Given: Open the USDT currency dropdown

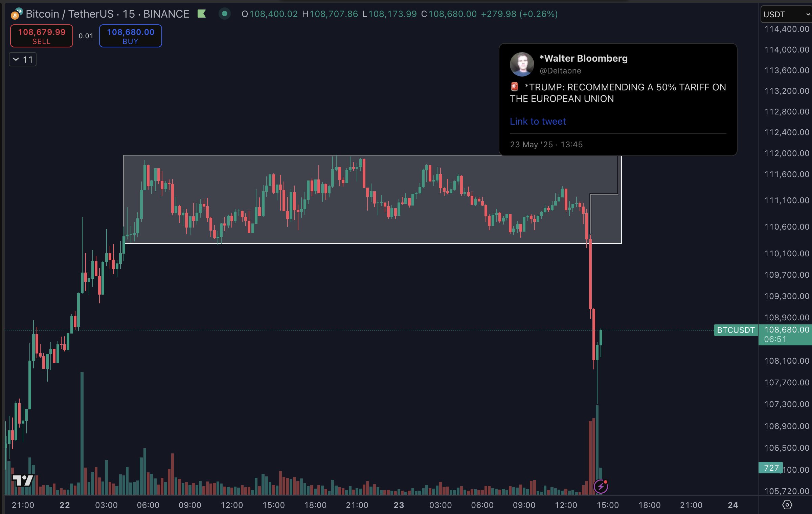Looking at the screenshot, I should click(786, 15).
